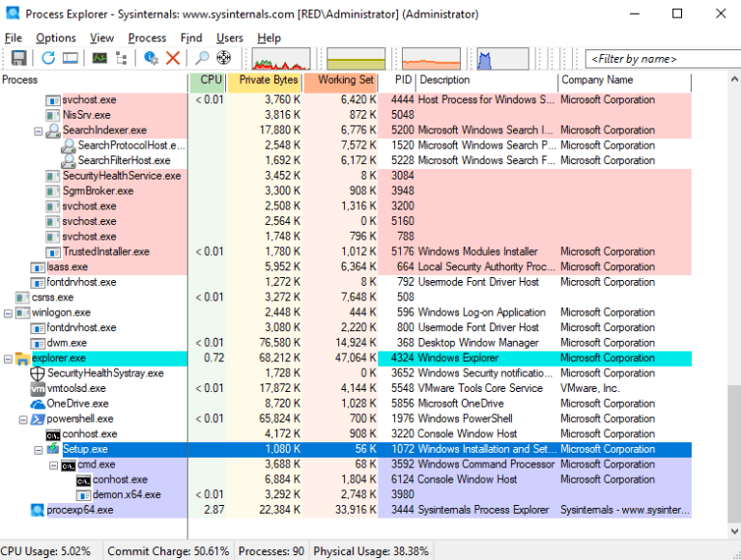
Task: Click the physical memory history mini graph
Action: 431,59
